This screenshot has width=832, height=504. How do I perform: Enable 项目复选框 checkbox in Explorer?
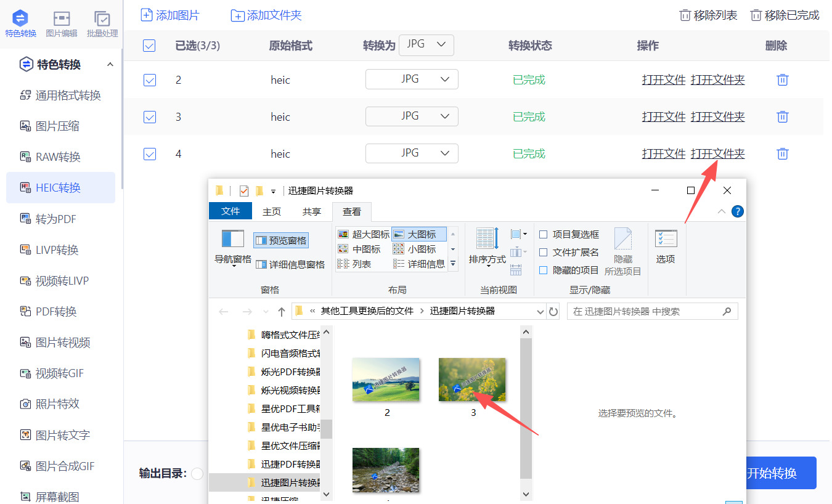(x=544, y=235)
